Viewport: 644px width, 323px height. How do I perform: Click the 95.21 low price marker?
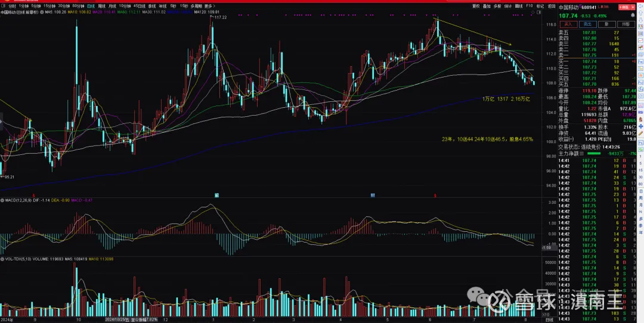point(10,178)
